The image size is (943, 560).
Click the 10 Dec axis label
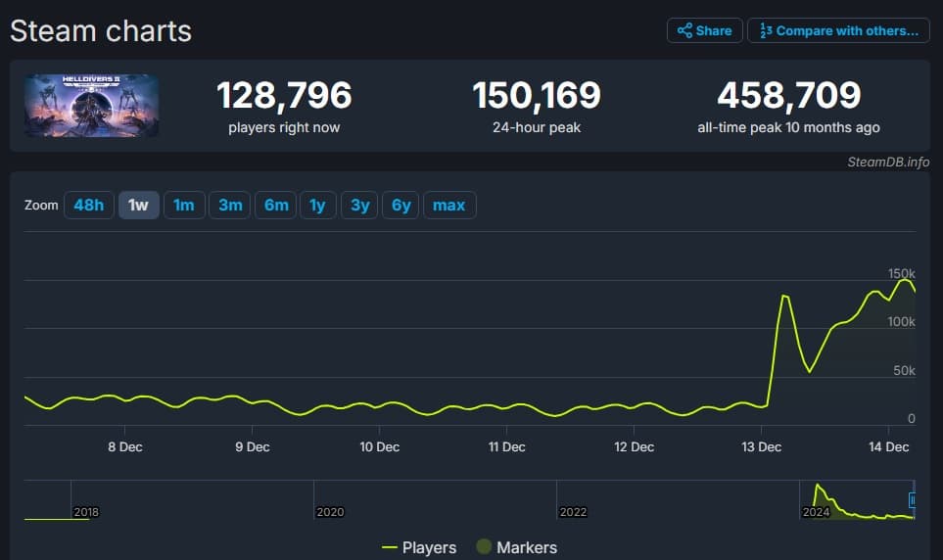point(380,446)
